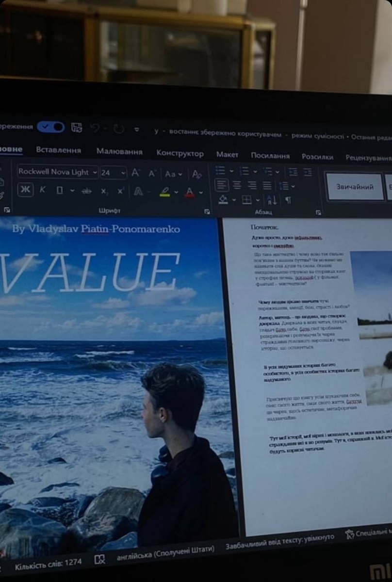The height and width of the screenshot is (582, 392).
Task: Clear all formatting with the eraser A icon
Action: coord(196,175)
